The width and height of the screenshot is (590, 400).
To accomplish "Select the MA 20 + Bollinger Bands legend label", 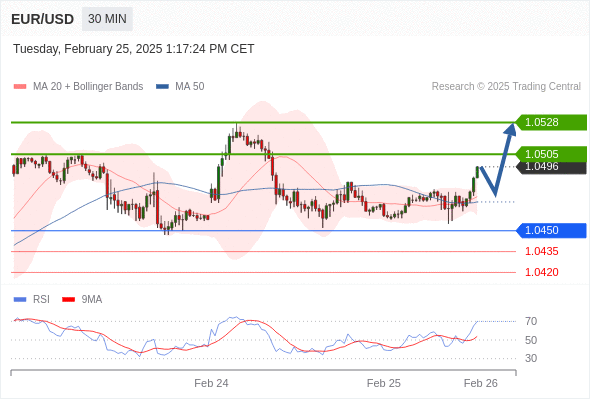I will click(x=88, y=87).
